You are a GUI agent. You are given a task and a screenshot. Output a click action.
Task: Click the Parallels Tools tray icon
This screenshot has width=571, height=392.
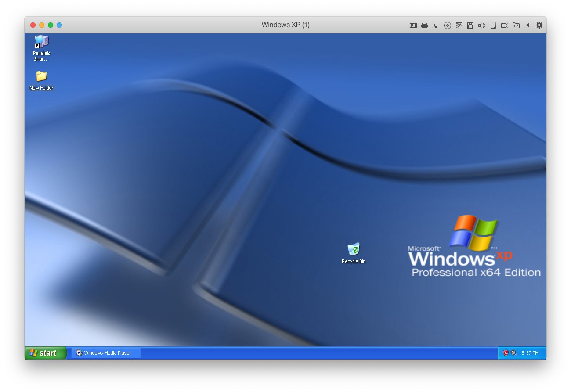tap(513, 352)
